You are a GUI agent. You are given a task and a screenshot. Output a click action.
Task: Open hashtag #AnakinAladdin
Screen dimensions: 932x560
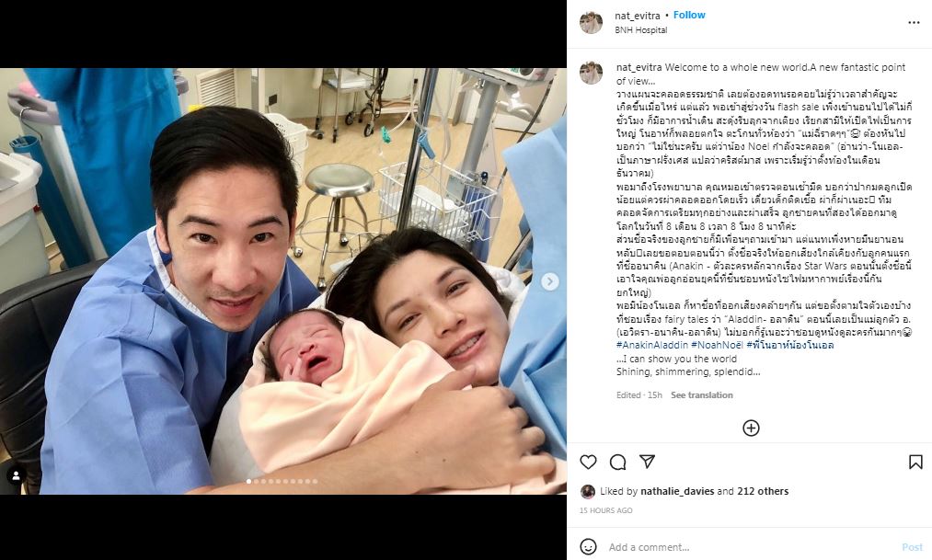[651, 345]
